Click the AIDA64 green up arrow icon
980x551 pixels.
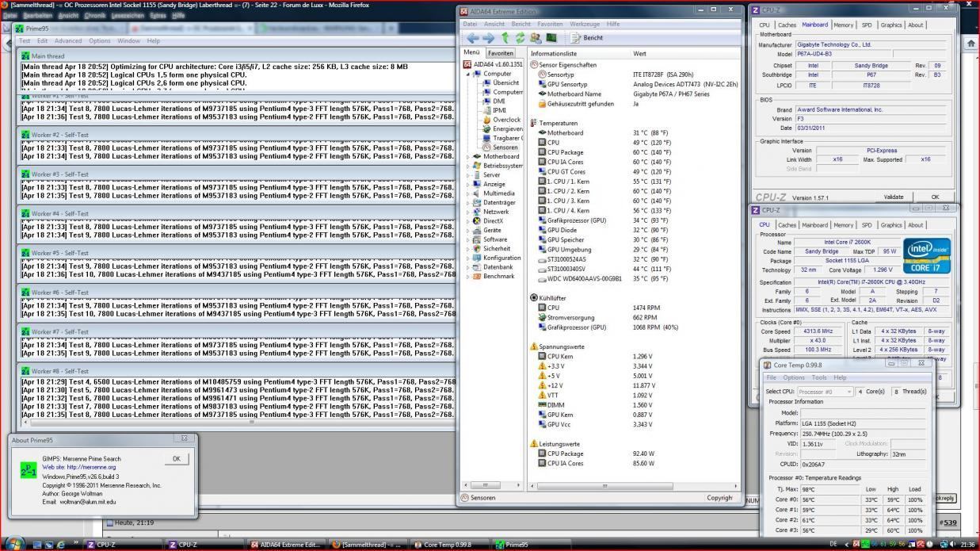(x=505, y=37)
